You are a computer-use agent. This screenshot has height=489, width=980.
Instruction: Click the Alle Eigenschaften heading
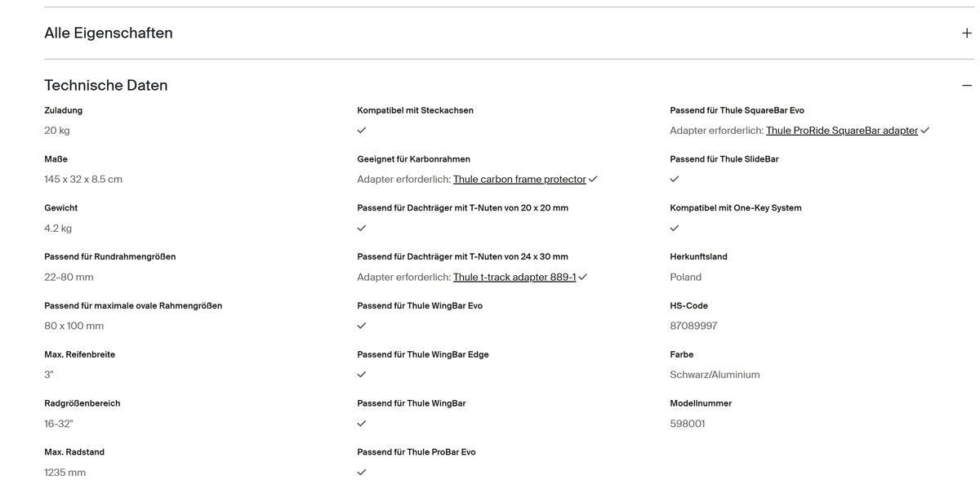tap(109, 33)
